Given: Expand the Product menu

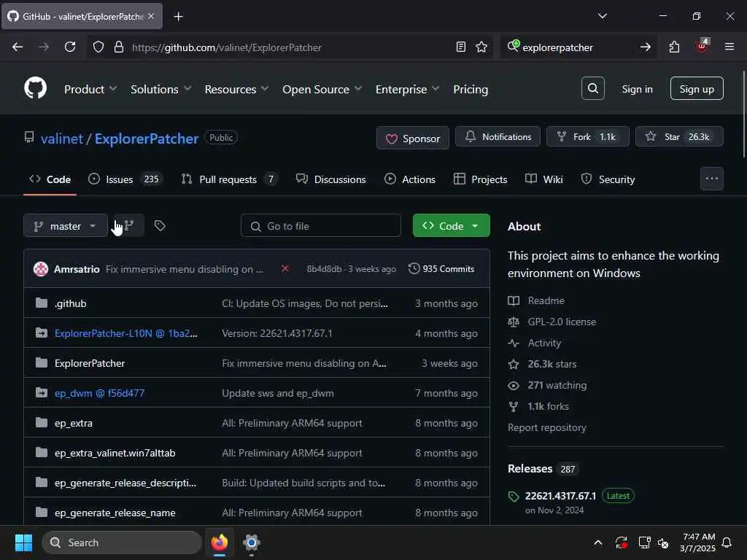Looking at the screenshot, I should coord(90,89).
